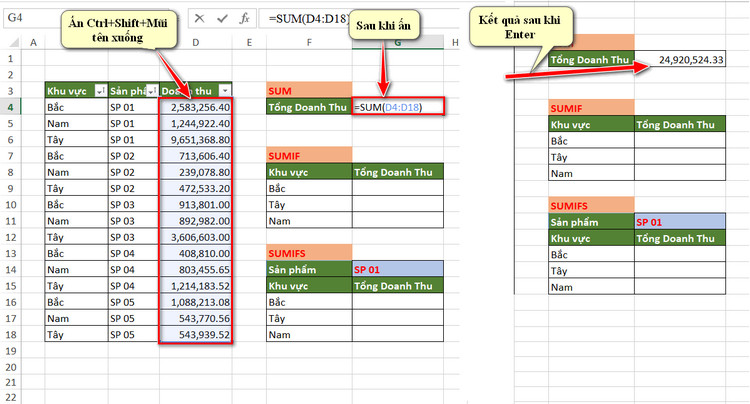Click Tổng Doanh Thu label in row 4

(309, 107)
